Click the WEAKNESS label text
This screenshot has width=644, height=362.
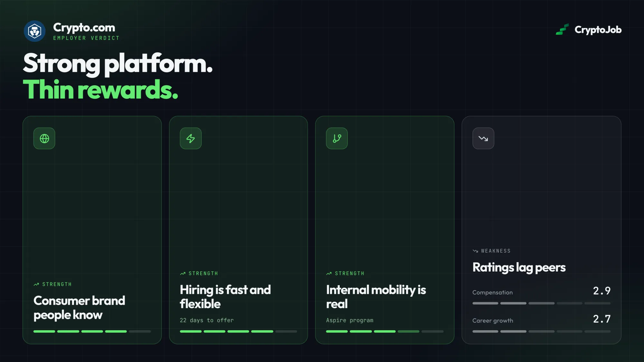tap(496, 251)
